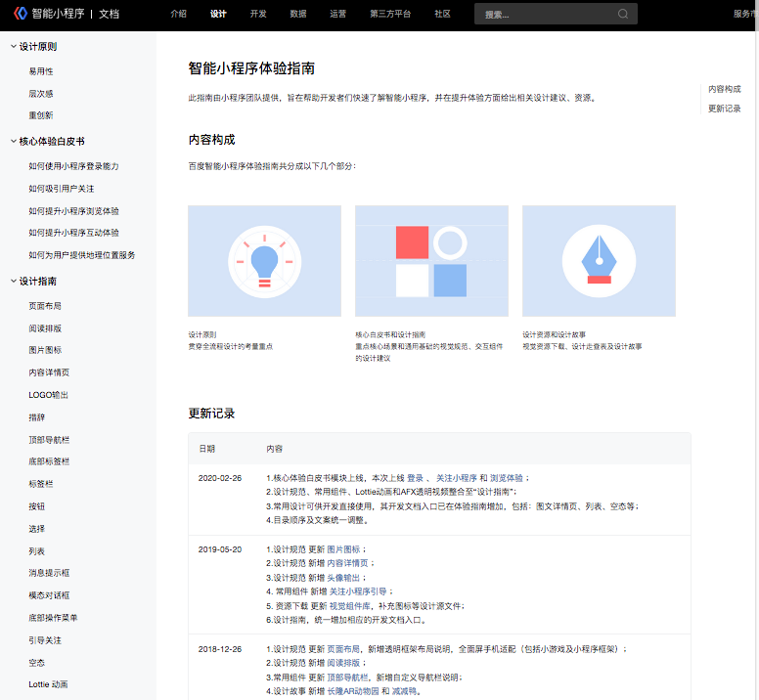
Task: Open the 内容详情页 link in 2019-05-20 entry
Action: click(x=347, y=563)
